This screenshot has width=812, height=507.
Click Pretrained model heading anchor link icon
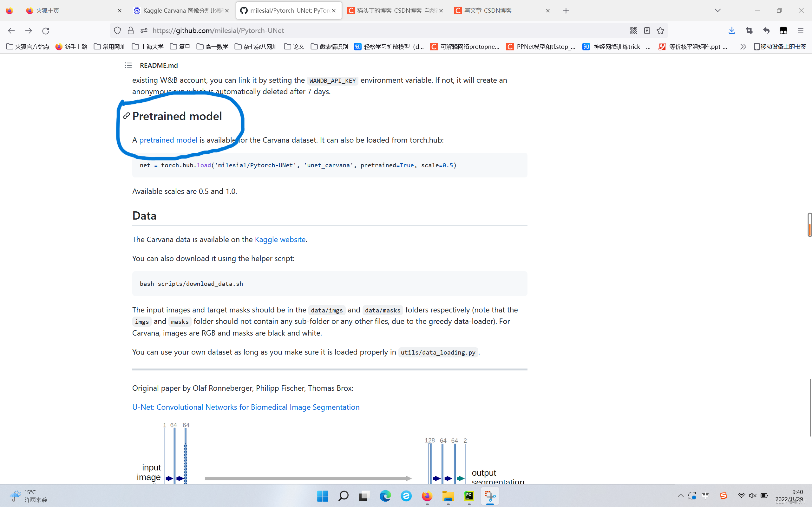click(127, 116)
